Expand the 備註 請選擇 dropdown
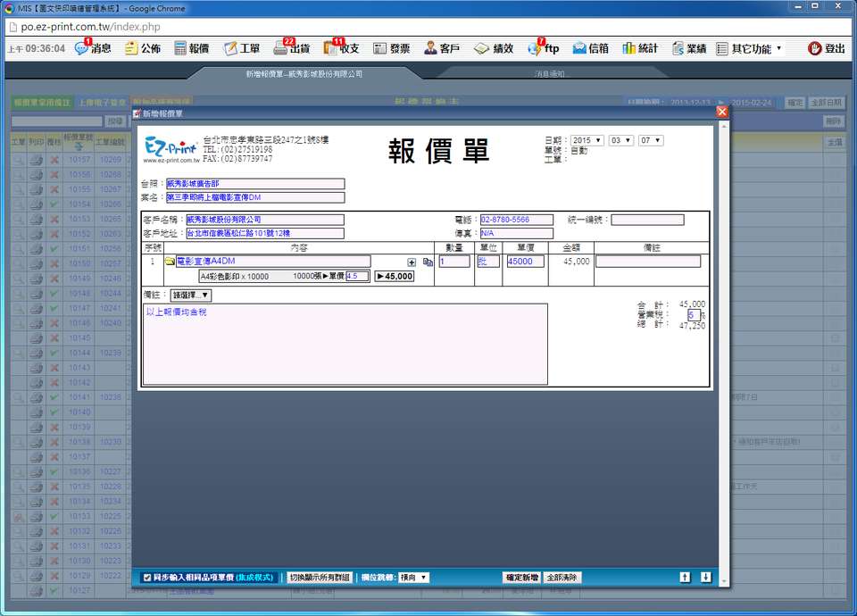 (191, 295)
